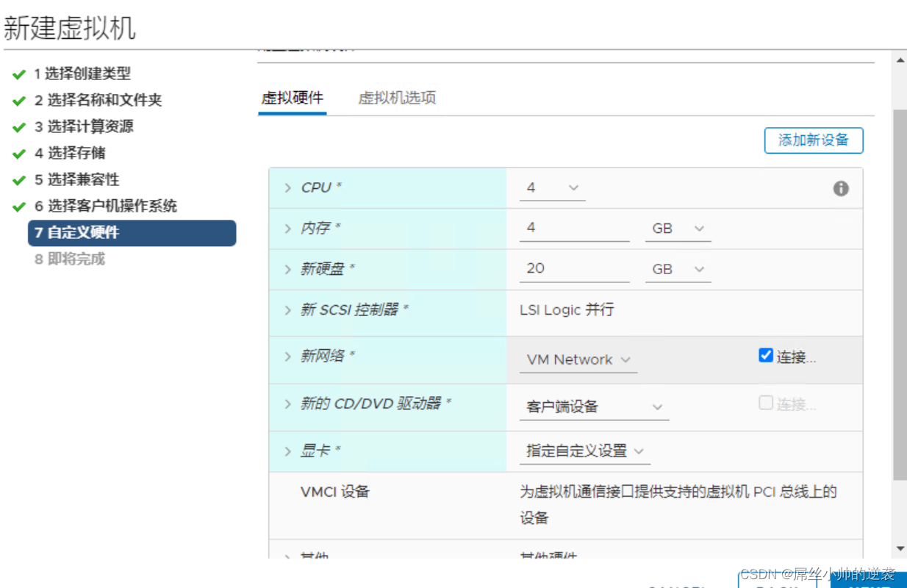Expand the 新硬盘 row
This screenshot has height=588, width=907.
click(287, 269)
